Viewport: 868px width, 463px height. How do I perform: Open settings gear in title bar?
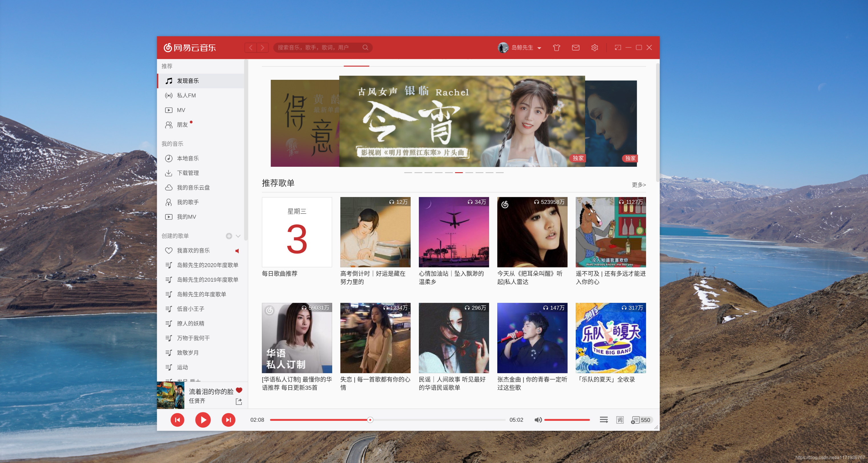point(594,48)
